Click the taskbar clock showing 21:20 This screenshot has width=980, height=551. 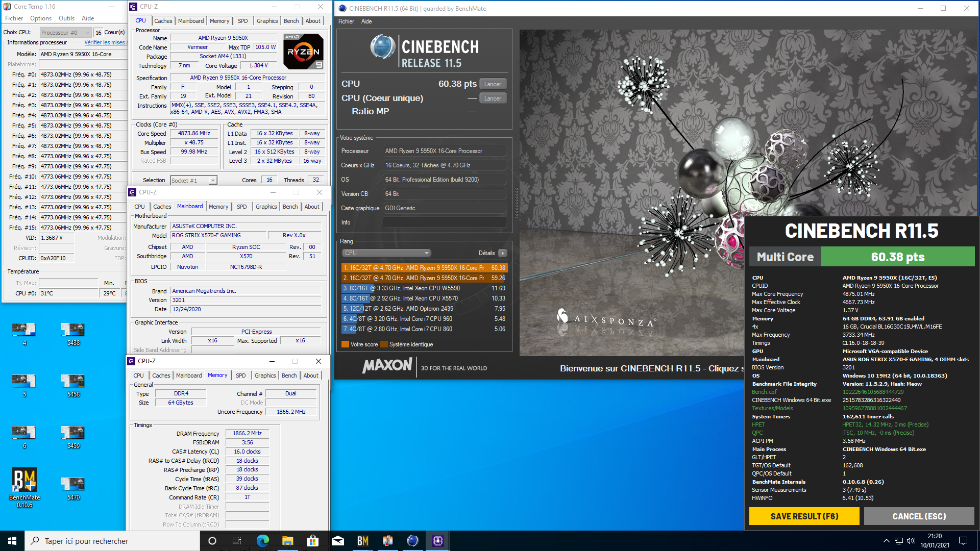[935, 541]
